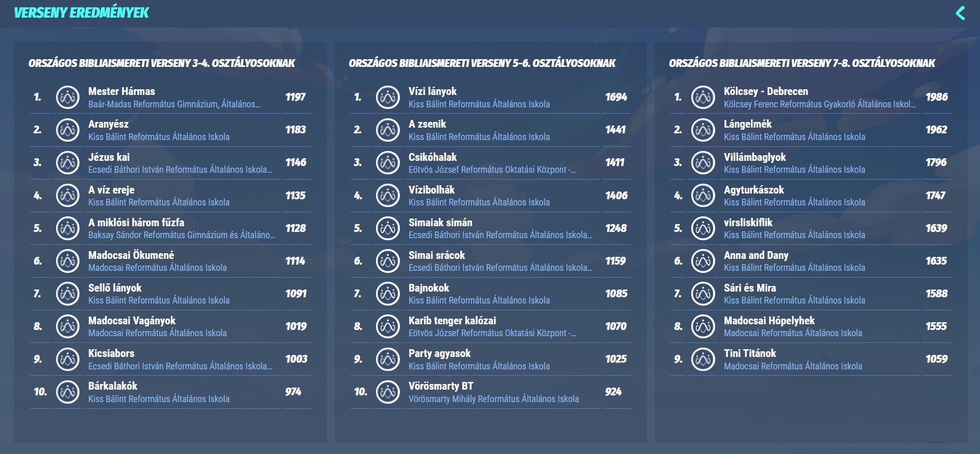Click the team icon for Tini Titánok
980x454 pixels.
point(703,360)
